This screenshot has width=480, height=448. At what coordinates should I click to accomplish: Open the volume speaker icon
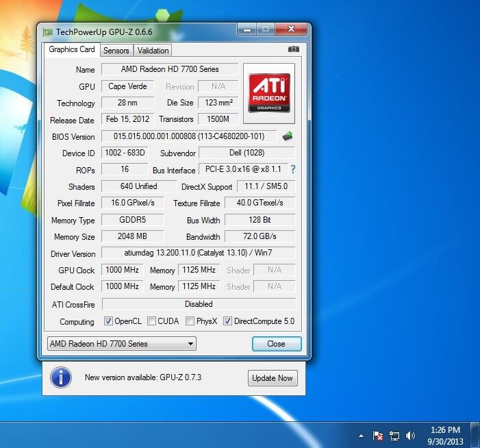(x=410, y=436)
